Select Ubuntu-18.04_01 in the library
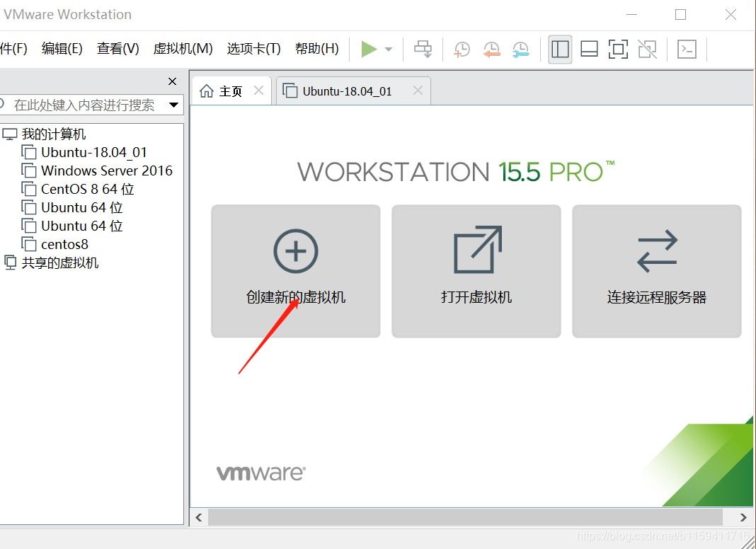 pos(94,152)
